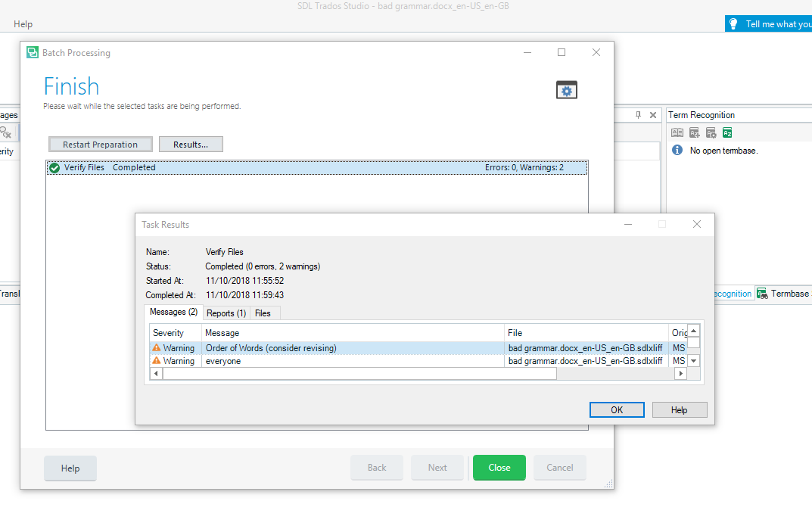Viewport: 812px width, 529px height.
Task: Click Results... button
Action: tap(191, 145)
